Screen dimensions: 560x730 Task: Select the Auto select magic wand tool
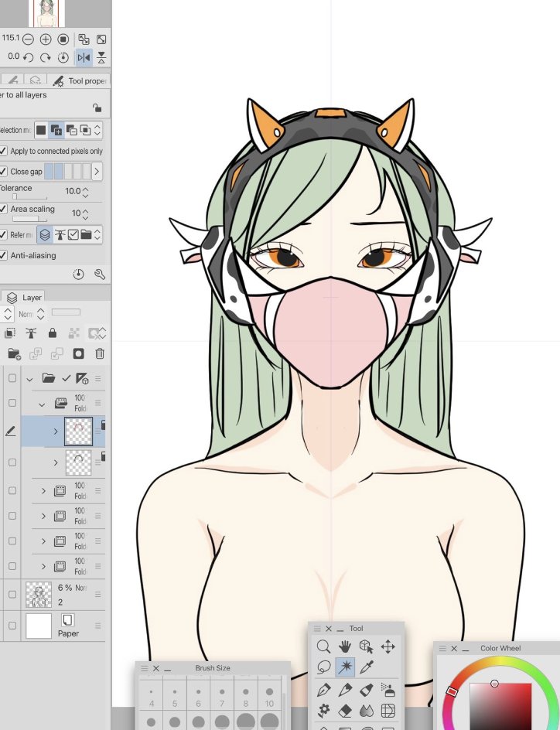tap(345, 667)
